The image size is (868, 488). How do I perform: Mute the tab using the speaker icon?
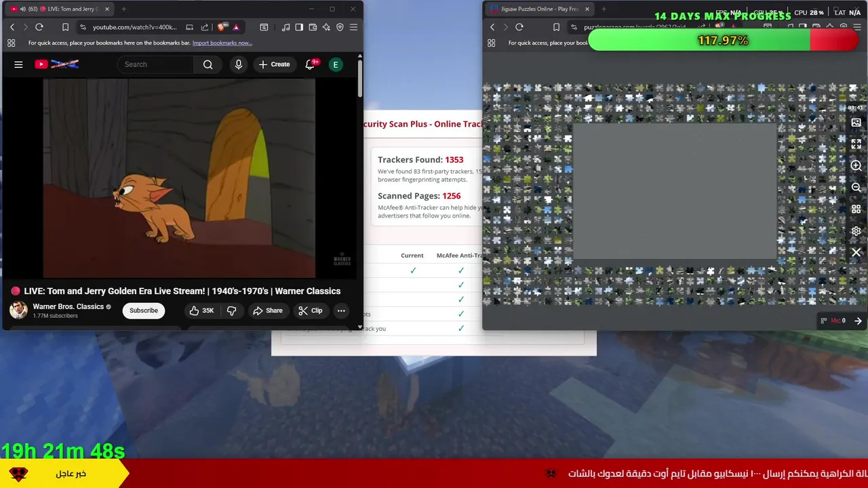23,9
